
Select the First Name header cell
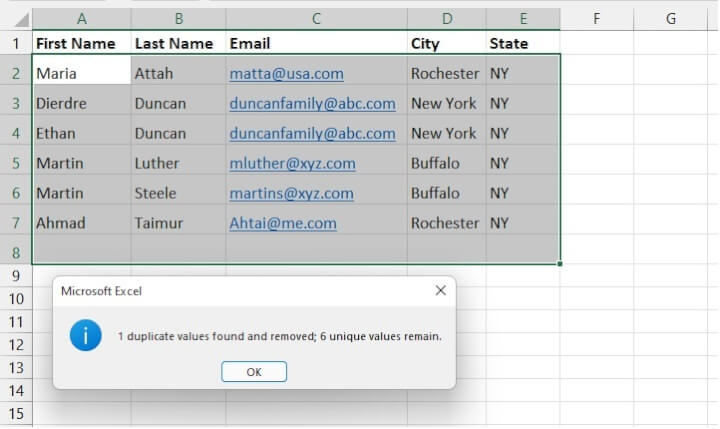point(80,43)
